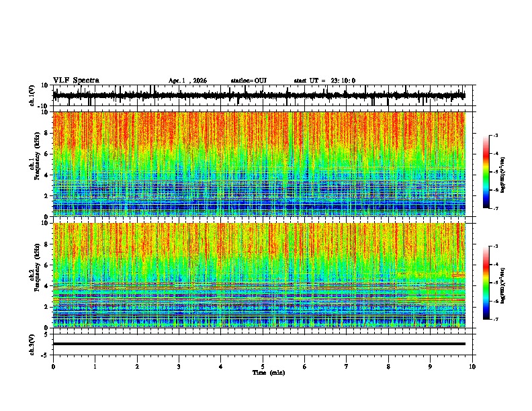Click the "Time (min)" x-axis label

pos(269,373)
